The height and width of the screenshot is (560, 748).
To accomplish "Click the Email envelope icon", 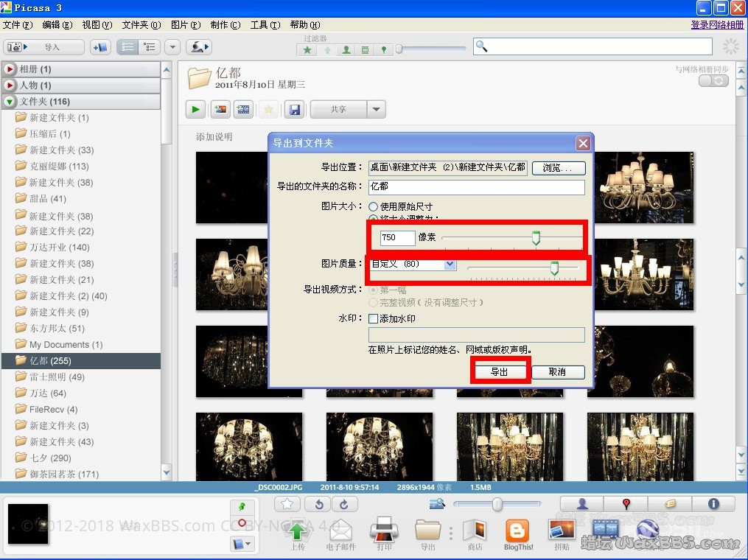I will [340, 531].
